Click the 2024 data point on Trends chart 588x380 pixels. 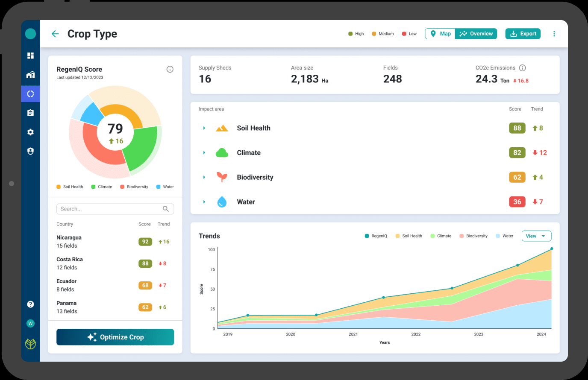pos(552,248)
